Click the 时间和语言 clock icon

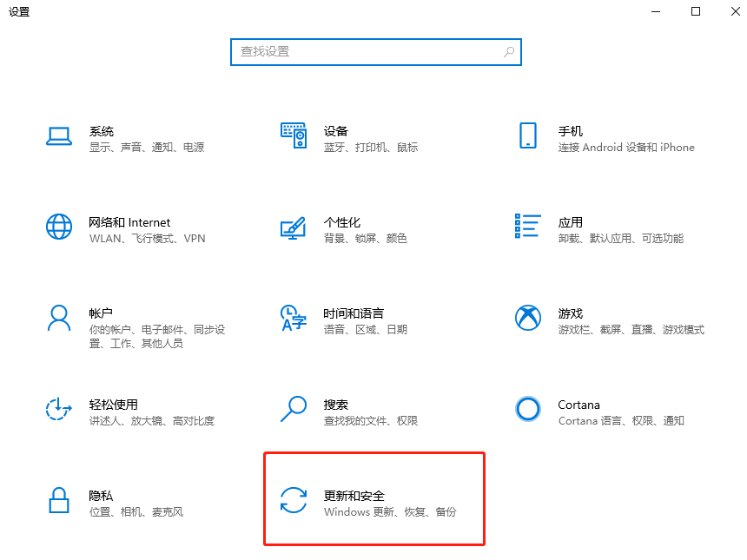point(294,318)
